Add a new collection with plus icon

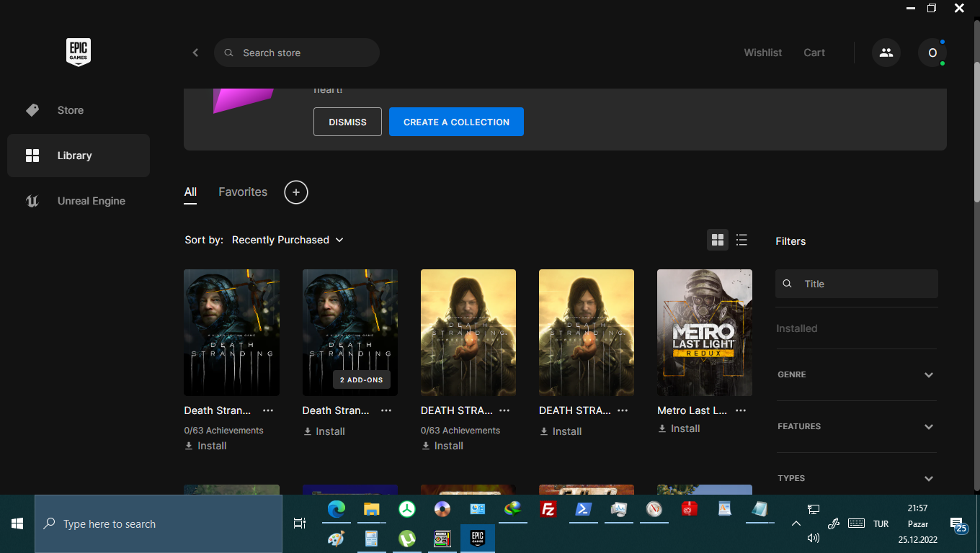tap(296, 192)
